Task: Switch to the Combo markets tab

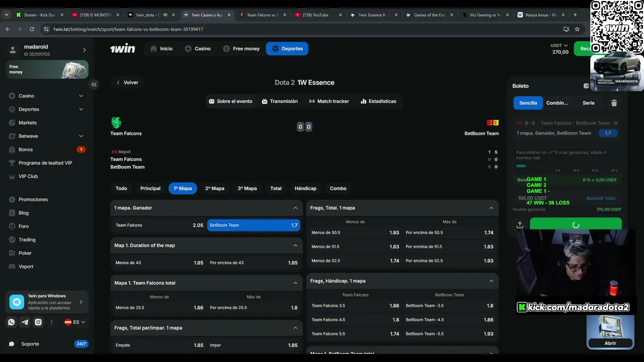Action: [x=338, y=189]
